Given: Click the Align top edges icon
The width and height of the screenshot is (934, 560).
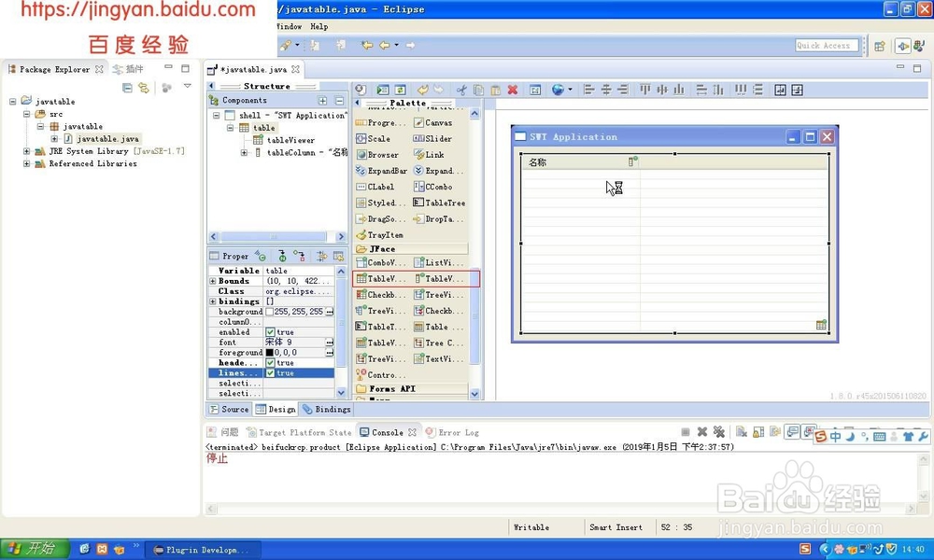Looking at the screenshot, I should tap(645, 90).
